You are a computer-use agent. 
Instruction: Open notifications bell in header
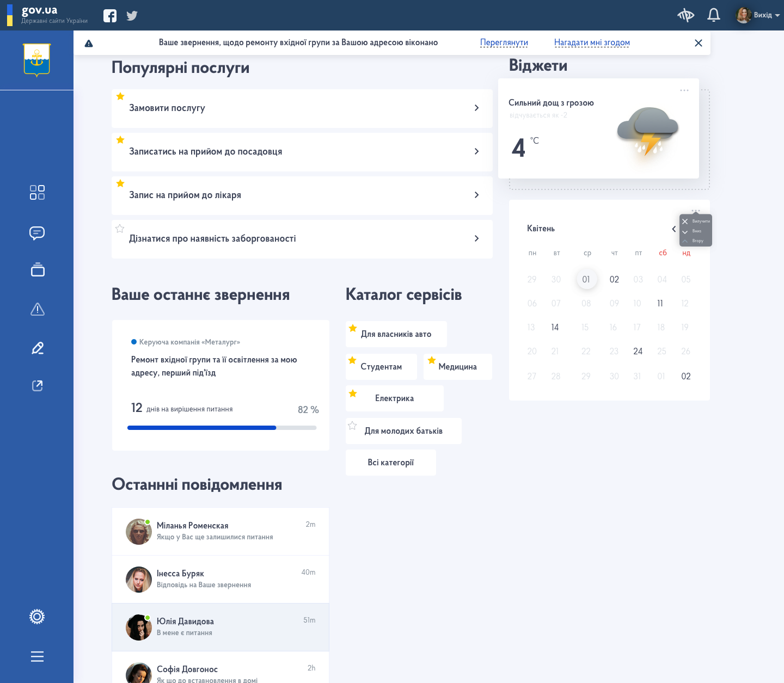coord(714,15)
